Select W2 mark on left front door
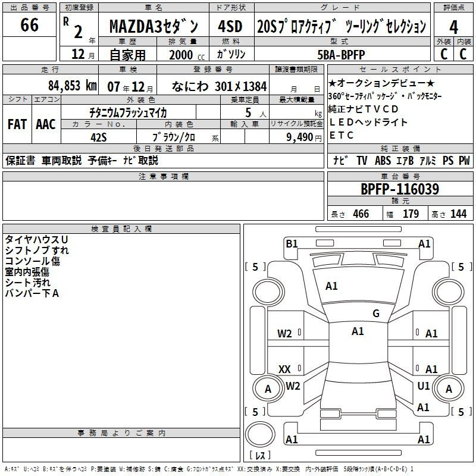Viewport: 476px width, 476px height. [x=284, y=334]
